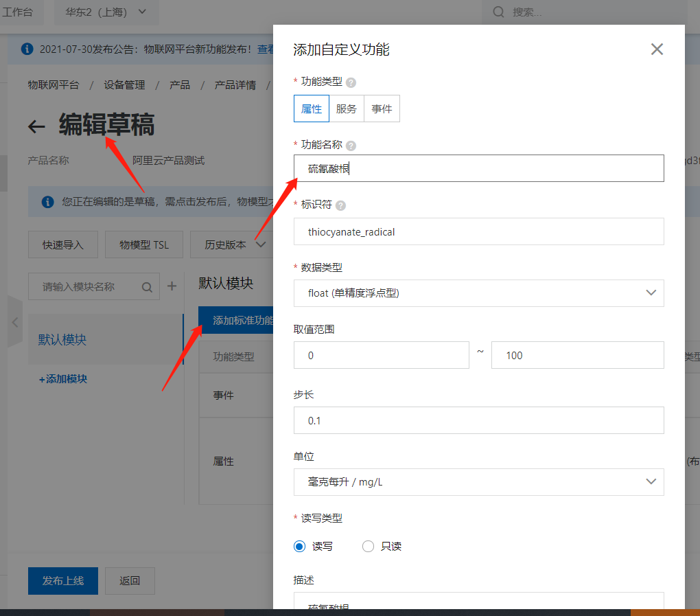Select 属性 function type tab
Screen dimensions: 700x616
tap(311, 109)
